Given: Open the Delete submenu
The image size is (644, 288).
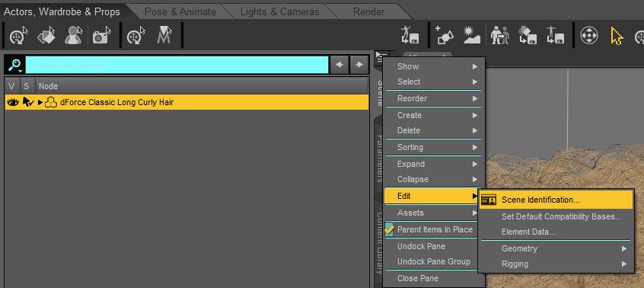Looking at the screenshot, I should click(433, 130).
